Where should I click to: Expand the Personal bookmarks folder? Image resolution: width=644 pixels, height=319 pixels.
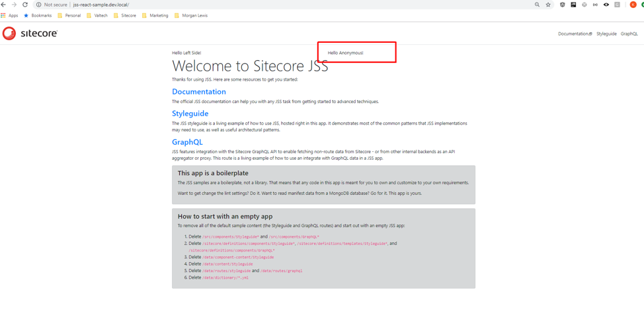tap(69, 15)
